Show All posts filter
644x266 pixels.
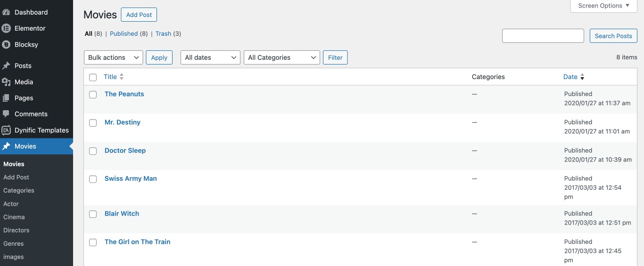click(x=89, y=33)
